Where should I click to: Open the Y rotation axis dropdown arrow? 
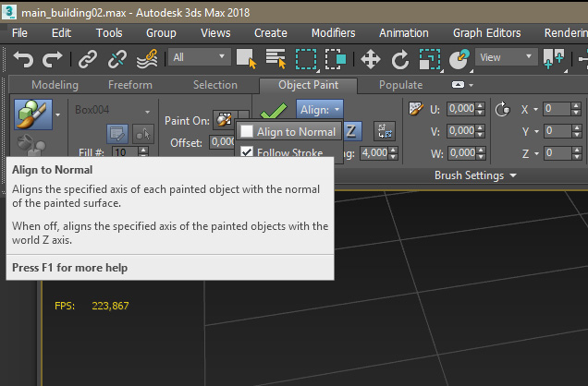pyautogui.click(x=536, y=131)
